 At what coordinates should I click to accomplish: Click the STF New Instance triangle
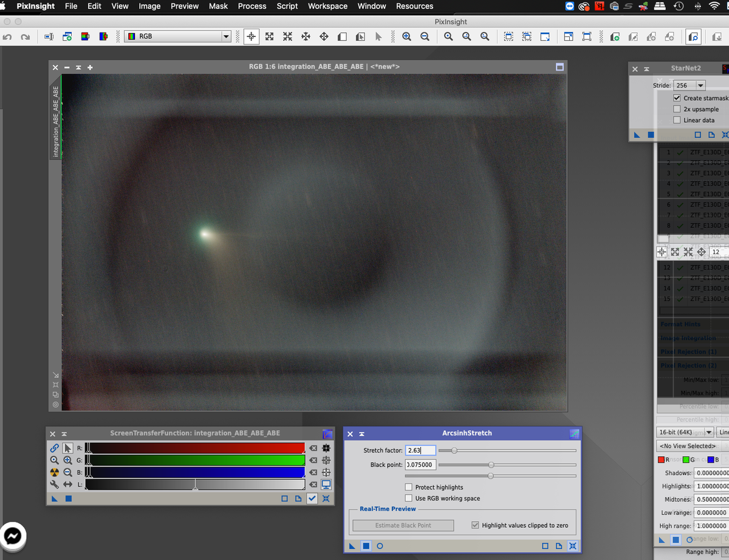click(55, 499)
